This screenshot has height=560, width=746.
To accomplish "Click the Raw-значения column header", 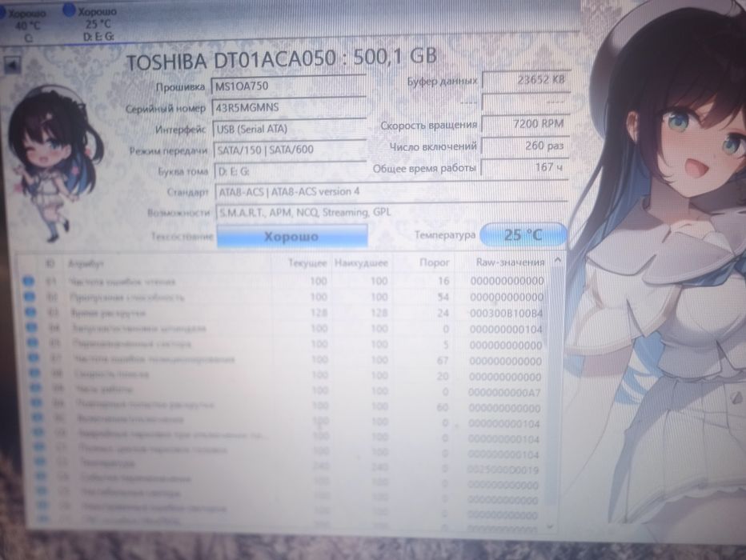I will coord(510,262).
